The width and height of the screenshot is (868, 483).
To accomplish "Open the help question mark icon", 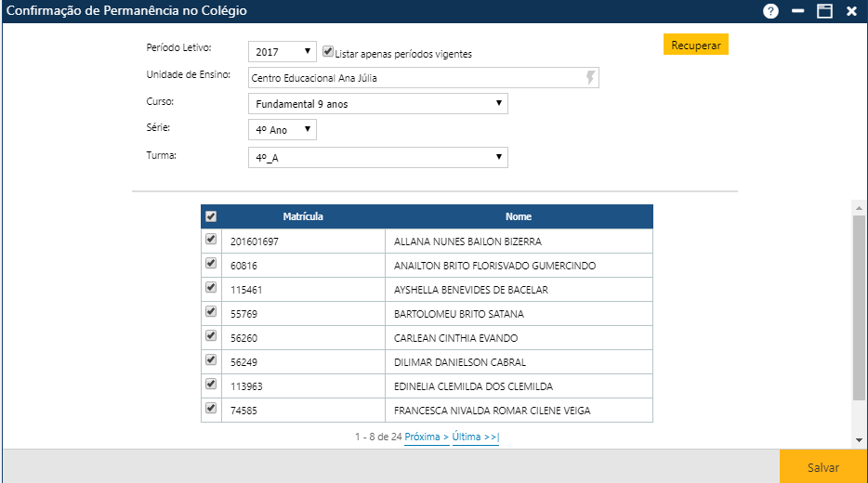I will tap(770, 11).
